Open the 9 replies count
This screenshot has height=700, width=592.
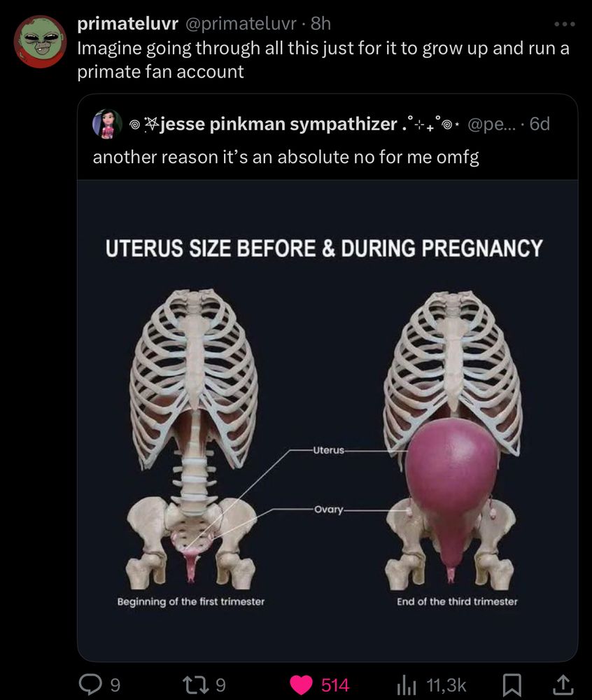point(115,685)
